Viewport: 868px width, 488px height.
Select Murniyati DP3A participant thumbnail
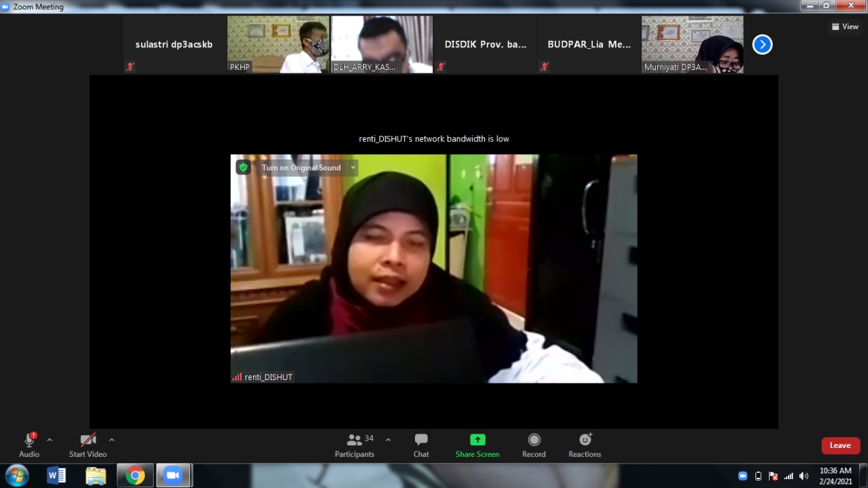692,44
